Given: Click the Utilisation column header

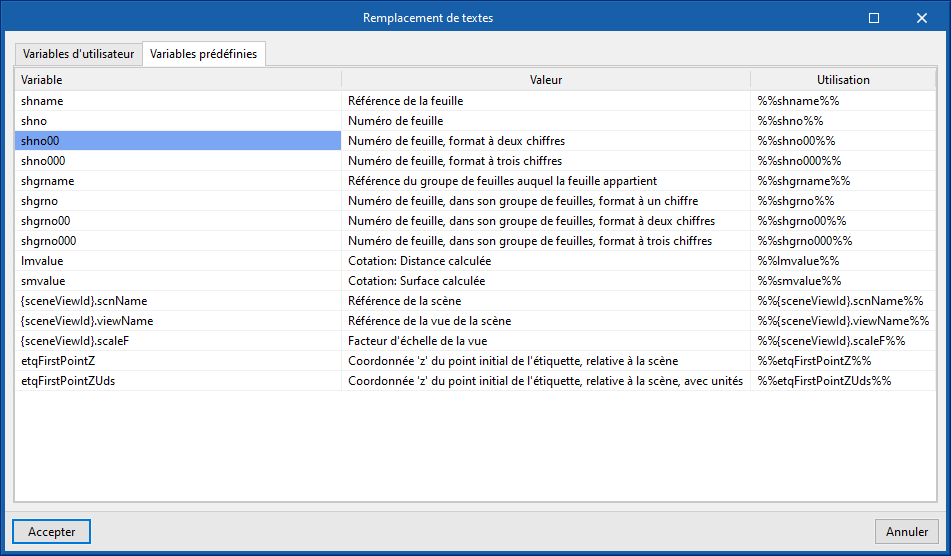Looking at the screenshot, I should (843, 79).
